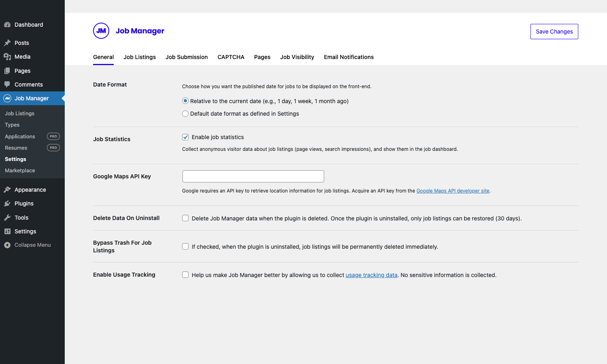Switch to the Job Submission tab
Screen dimensions: 607x364
(187, 57)
